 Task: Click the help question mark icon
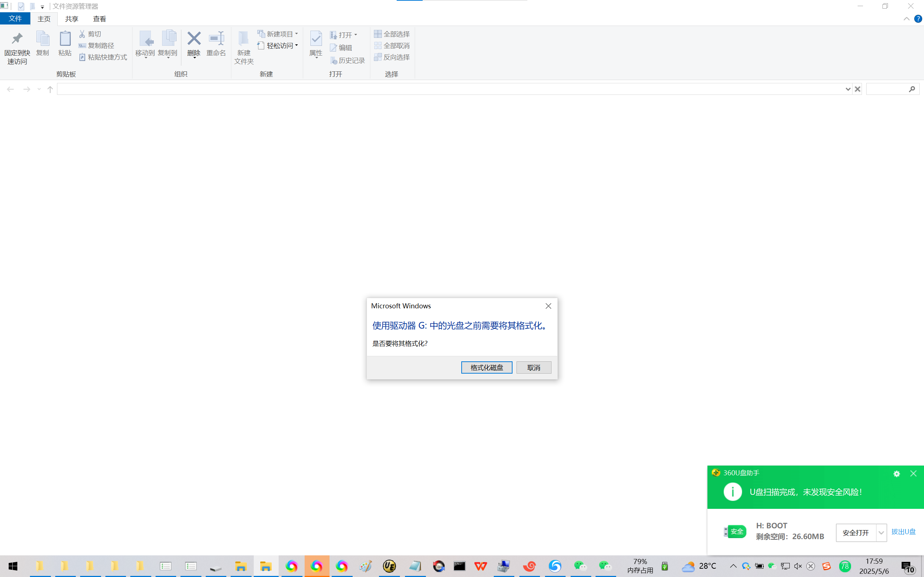(x=918, y=19)
